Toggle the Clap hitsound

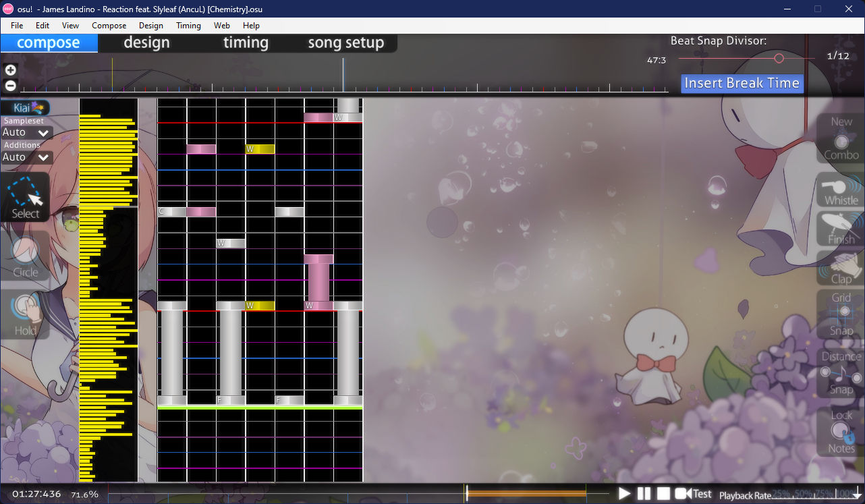841,268
